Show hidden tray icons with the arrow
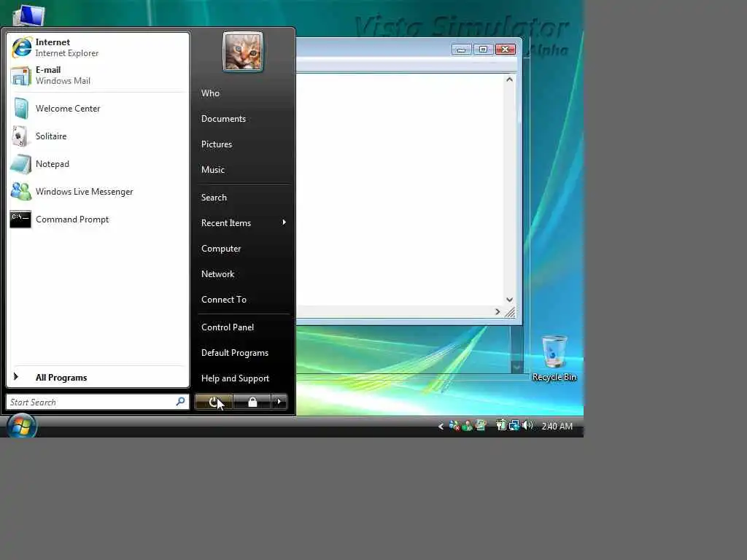This screenshot has width=747, height=560. (441, 426)
